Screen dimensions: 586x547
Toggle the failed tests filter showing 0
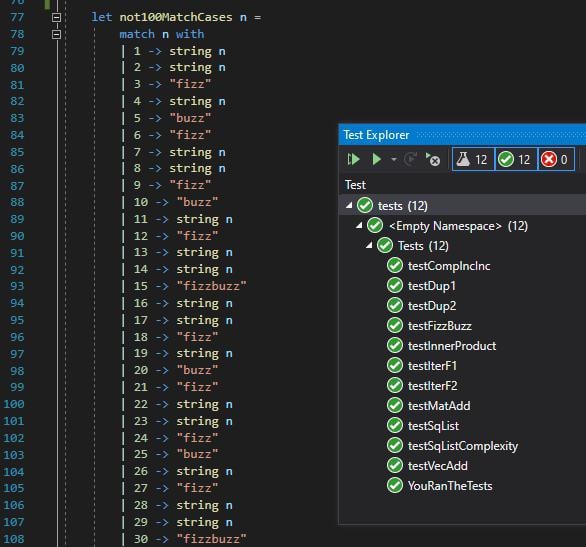[556, 160]
